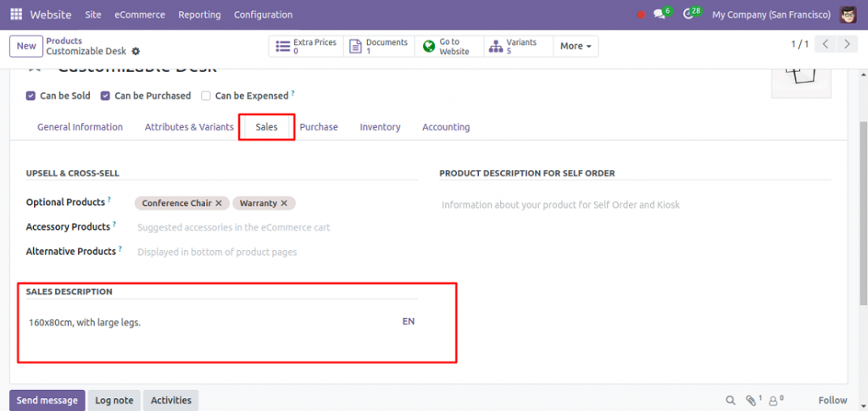Go to next record arrow
Image resolution: width=868 pixels, height=411 pixels.
[847, 44]
